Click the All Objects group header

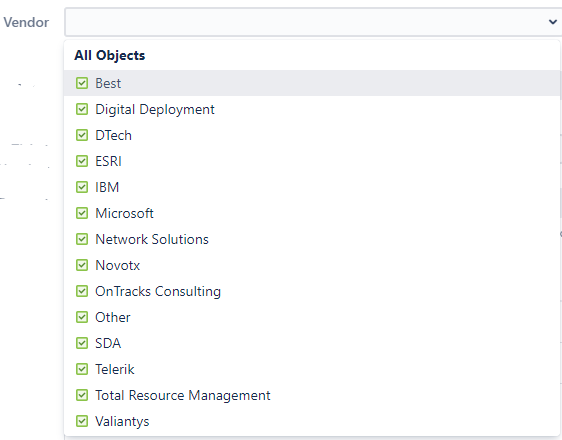(110, 56)
